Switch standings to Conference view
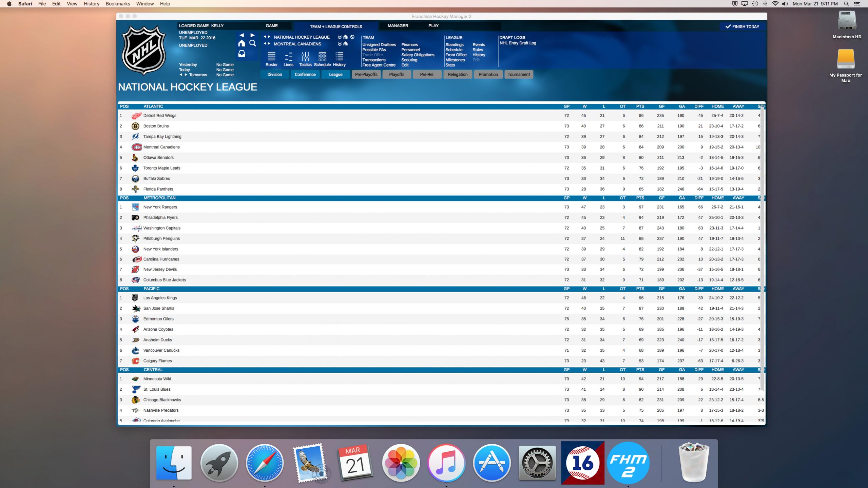The height and width of the screenshot is (488, 868). click(305, 75)
